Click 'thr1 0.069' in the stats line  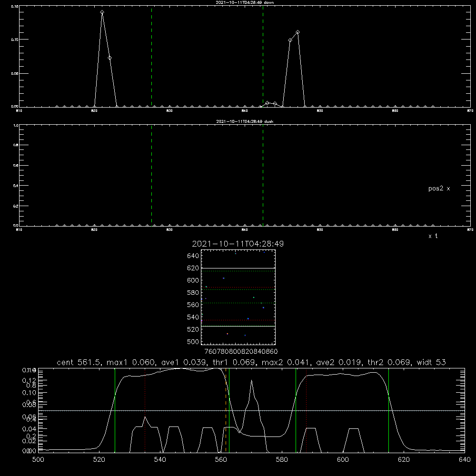tap(236, 362)
